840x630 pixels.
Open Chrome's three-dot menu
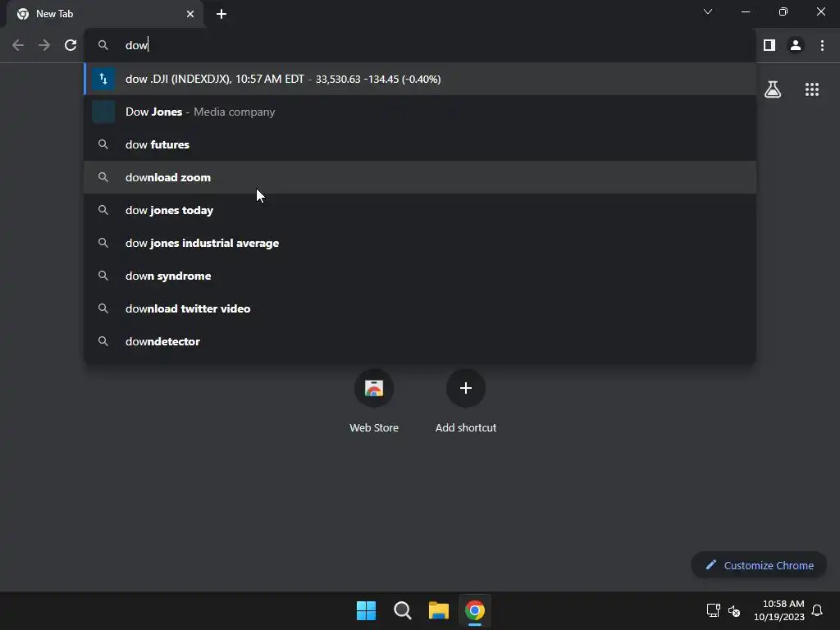(822, 45)
